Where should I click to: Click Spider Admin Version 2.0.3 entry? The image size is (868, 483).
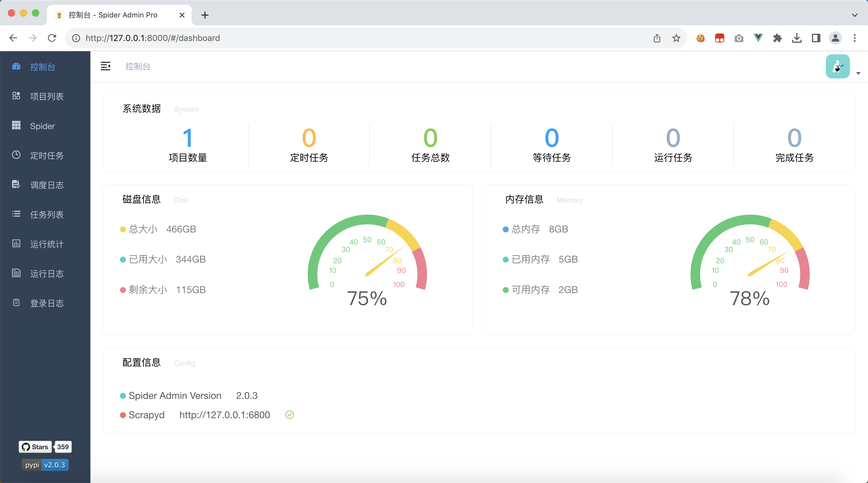click(189, 395)
